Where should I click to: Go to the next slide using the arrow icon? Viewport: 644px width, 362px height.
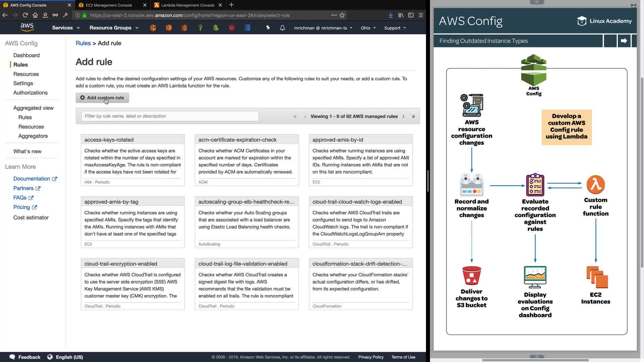(x=624, y=41)
